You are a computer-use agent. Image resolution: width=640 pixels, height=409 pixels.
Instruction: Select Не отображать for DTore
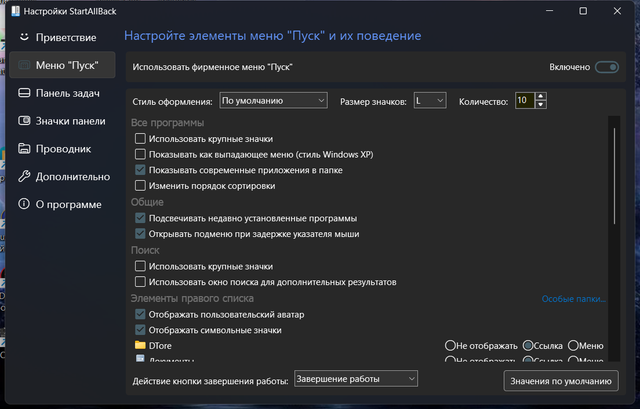(450, 345)
